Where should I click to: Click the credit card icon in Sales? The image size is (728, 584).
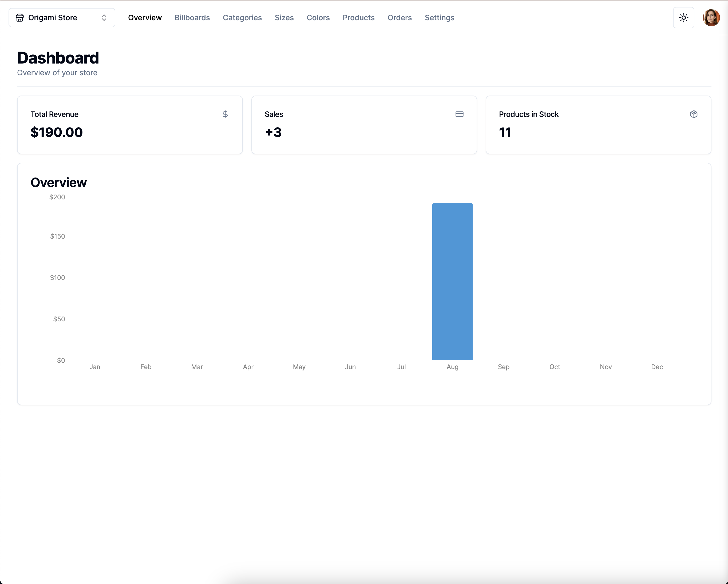tap(459, 114)
